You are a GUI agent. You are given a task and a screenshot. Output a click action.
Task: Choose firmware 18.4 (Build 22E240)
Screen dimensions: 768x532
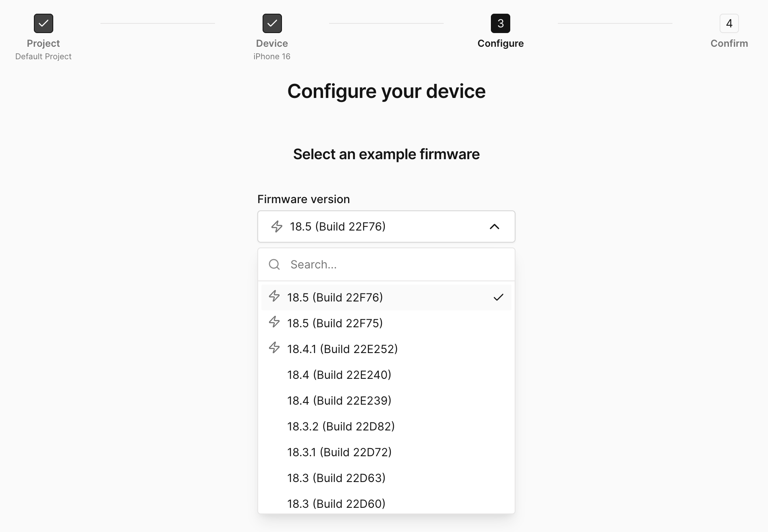point(339,375)
